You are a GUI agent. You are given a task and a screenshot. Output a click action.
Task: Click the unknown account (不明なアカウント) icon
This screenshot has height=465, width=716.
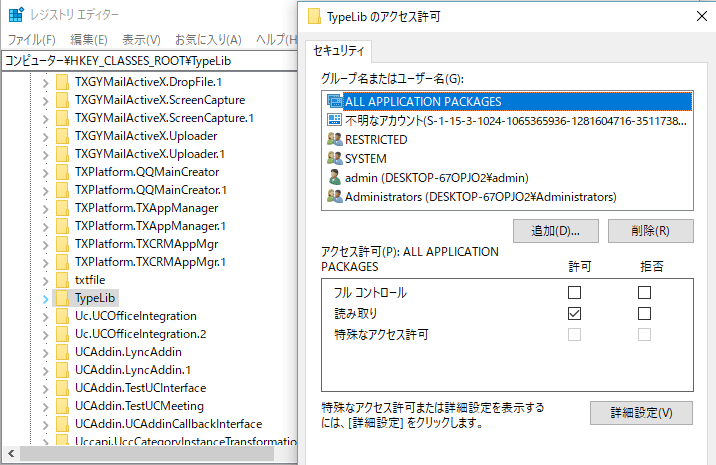(335, 120)
